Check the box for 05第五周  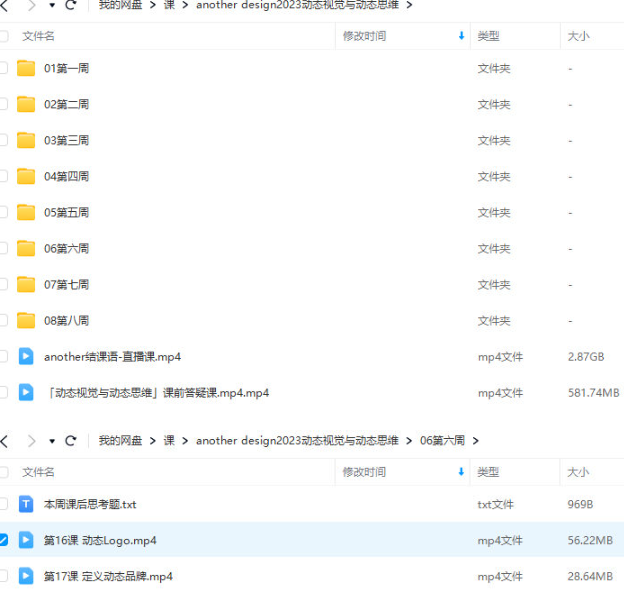coord(3,212)
